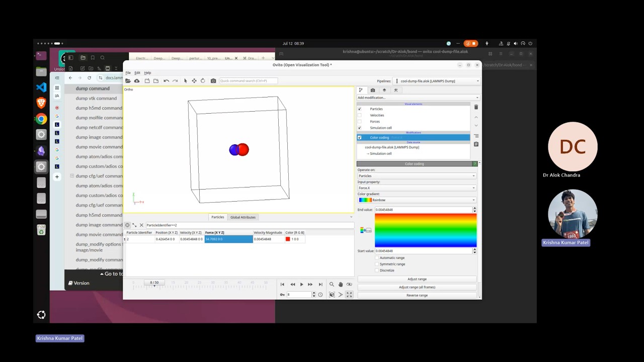644x362 pixels.
Task: Open dump vtk command link in browser
Action: coord(96,98)
